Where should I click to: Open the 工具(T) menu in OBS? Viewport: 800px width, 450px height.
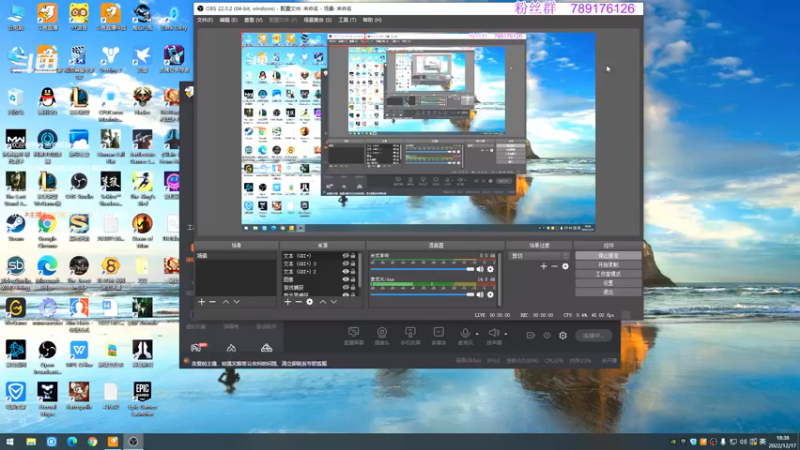click(347, 20)
